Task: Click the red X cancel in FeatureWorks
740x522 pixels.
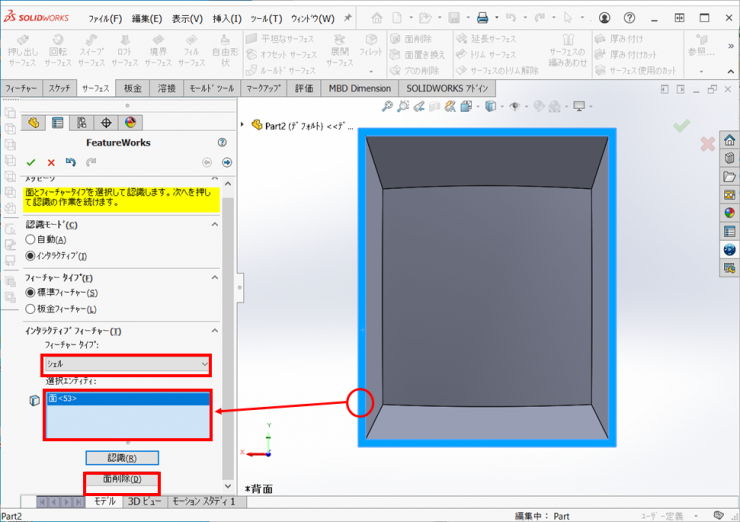Action: click(50, 162)
